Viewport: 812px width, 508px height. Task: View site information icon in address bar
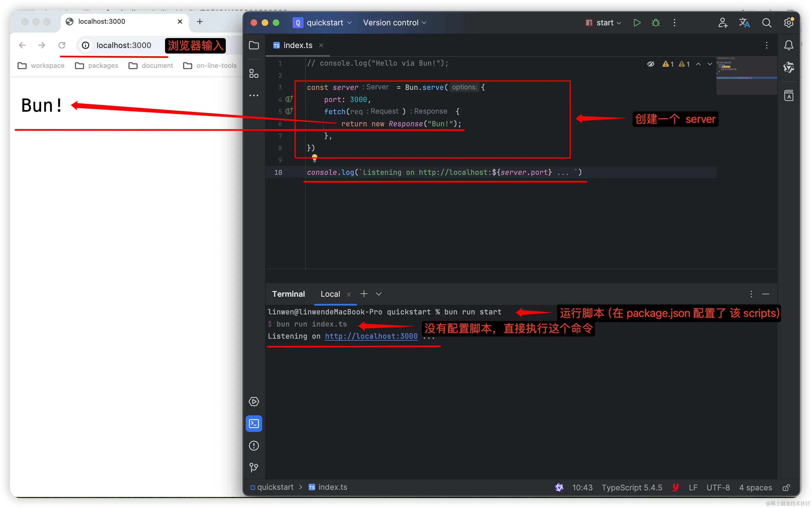(86, 45)
